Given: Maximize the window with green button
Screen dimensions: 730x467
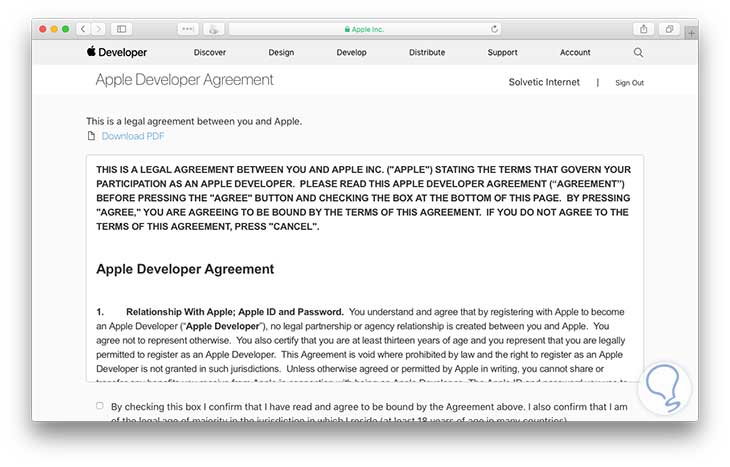Looking at the screenshot, I should coord(66,29).
